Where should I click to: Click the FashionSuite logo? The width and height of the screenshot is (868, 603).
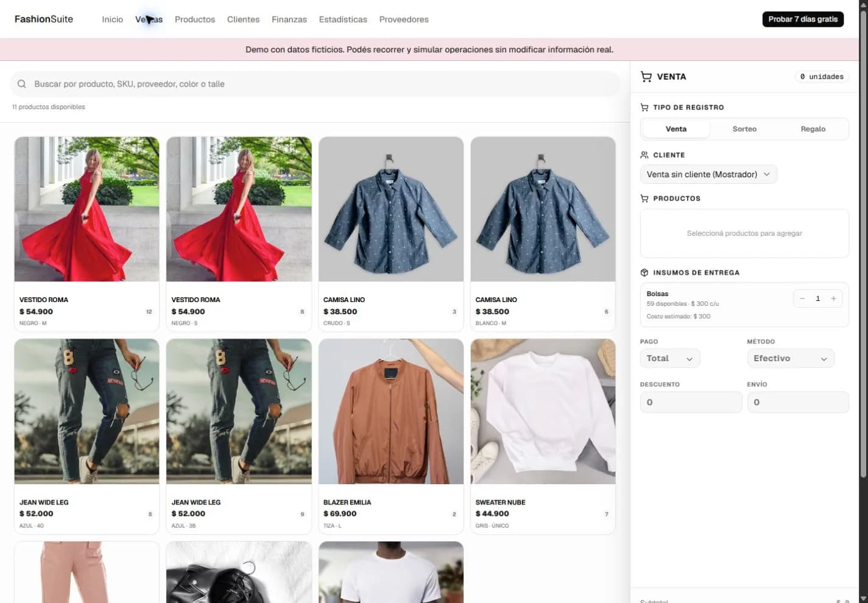pos(44,19)
